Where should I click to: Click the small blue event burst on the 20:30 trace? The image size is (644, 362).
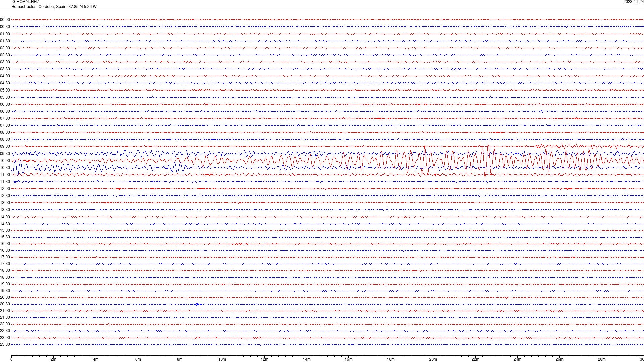tap(198, 304)
